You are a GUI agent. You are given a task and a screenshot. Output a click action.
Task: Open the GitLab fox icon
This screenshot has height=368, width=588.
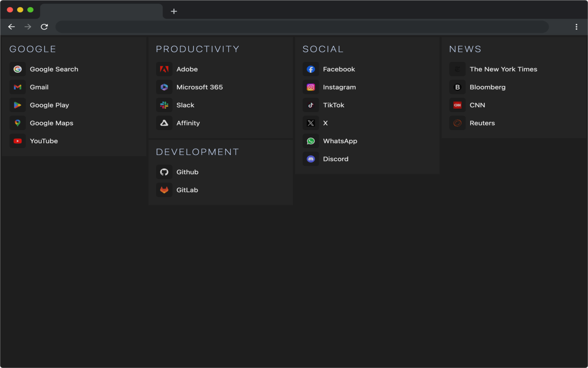[164, 190]
